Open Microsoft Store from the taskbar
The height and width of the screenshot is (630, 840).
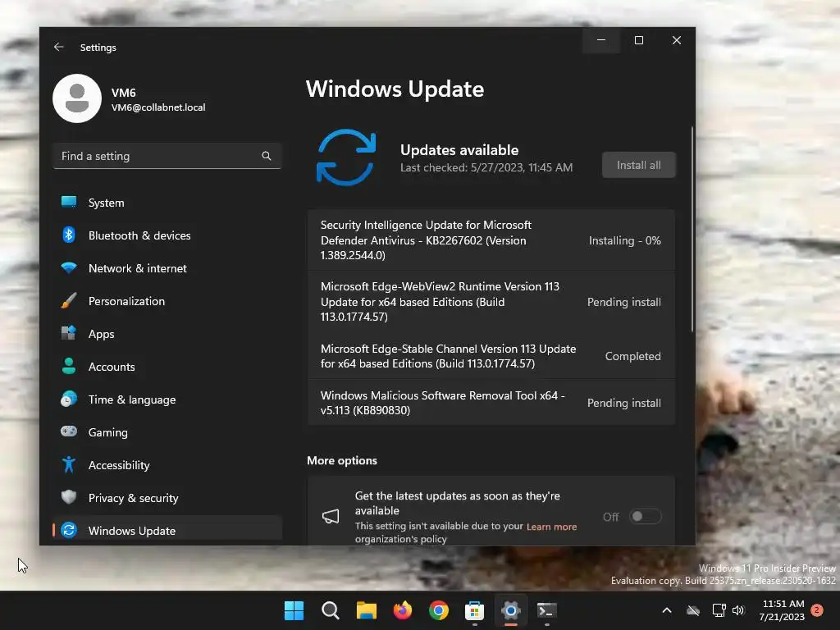pos(475,610)
